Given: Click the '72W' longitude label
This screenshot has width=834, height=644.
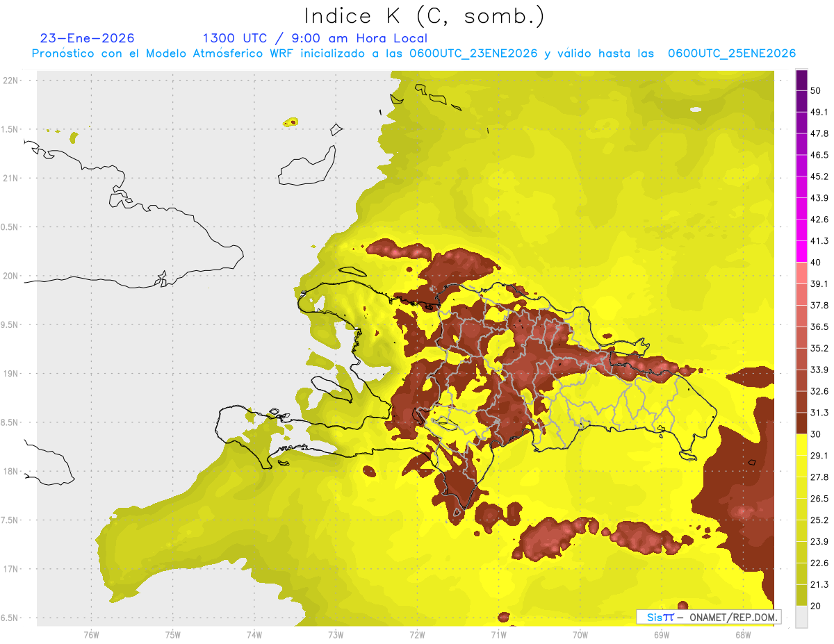Looking at the screenshot, I should click(x=417, y=634).
